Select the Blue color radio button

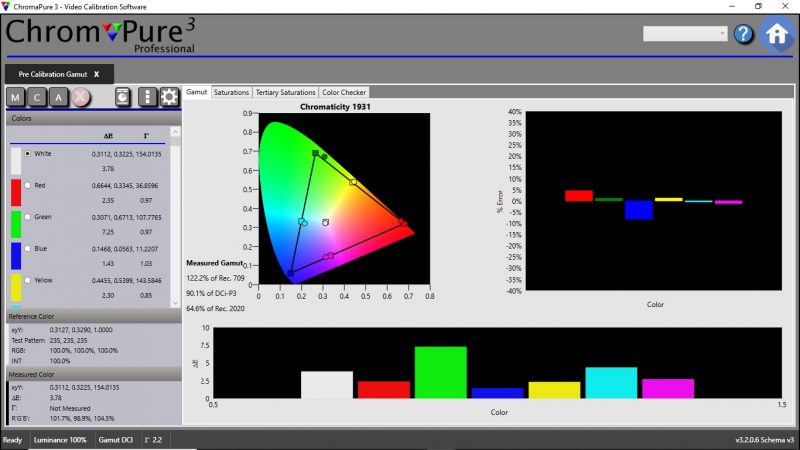(x=27, y=248)
